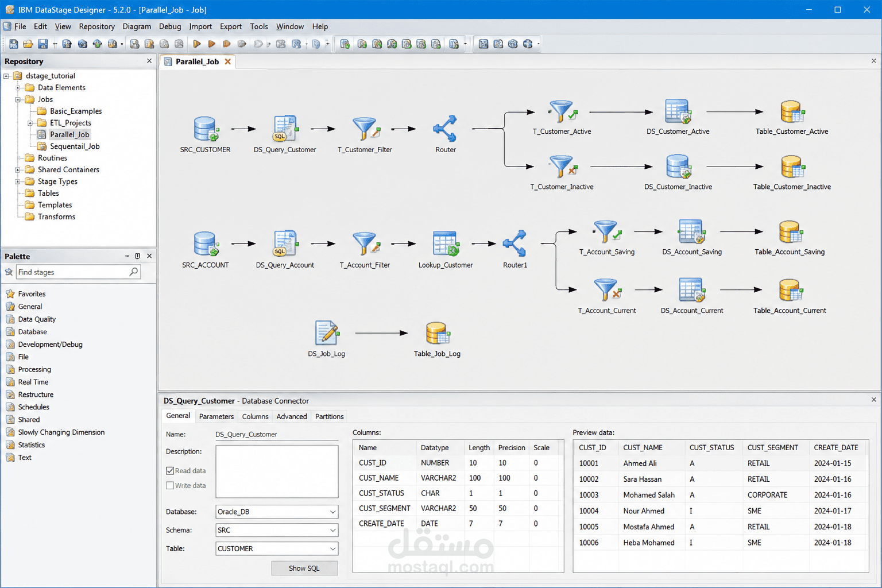This screenshot has width=882, height=588.
Task: Click the Name field DS_Query_Customer
Action: (x=277, y=435)
